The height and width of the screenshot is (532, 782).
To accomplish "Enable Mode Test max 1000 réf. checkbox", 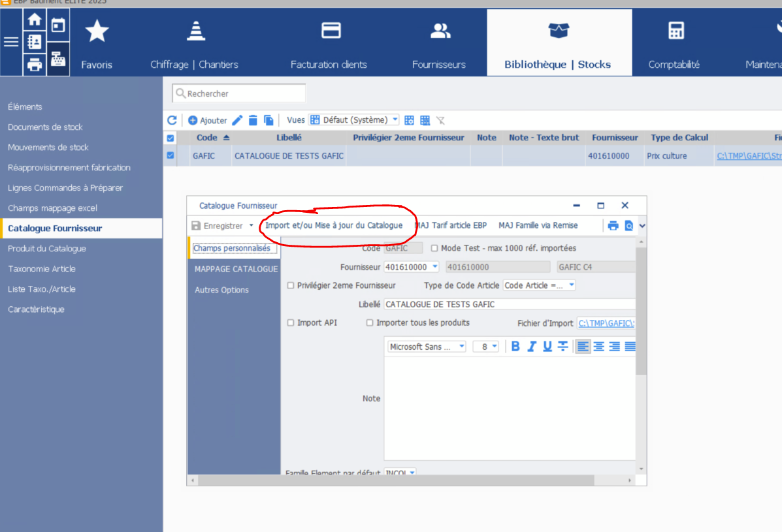I will (x=435, y=248).
